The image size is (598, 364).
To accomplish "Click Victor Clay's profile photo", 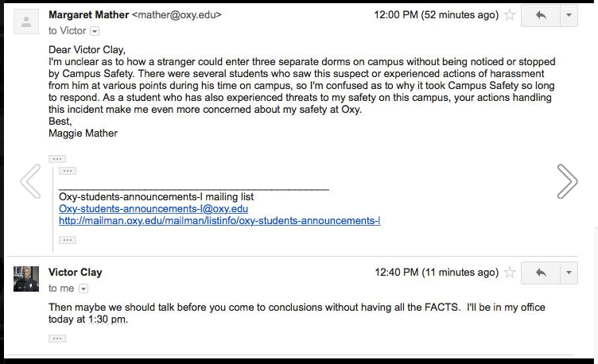I will (x=26, y=279).
